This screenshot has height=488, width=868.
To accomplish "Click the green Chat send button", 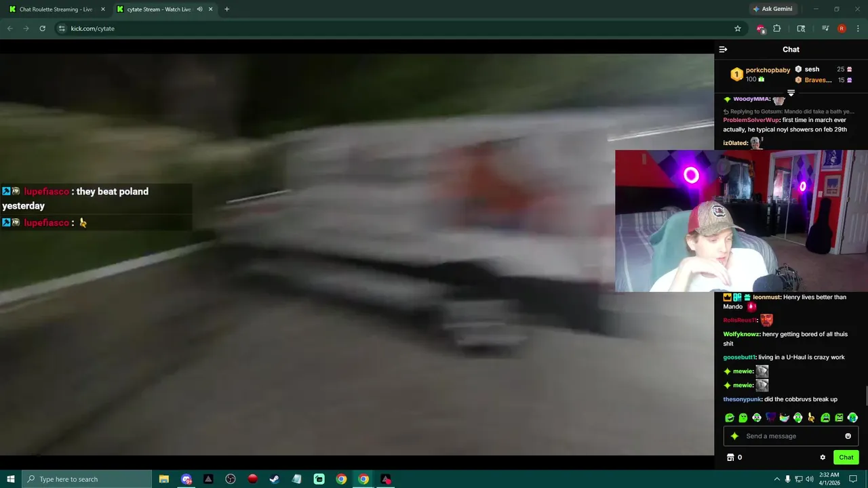I will [846, 457].
